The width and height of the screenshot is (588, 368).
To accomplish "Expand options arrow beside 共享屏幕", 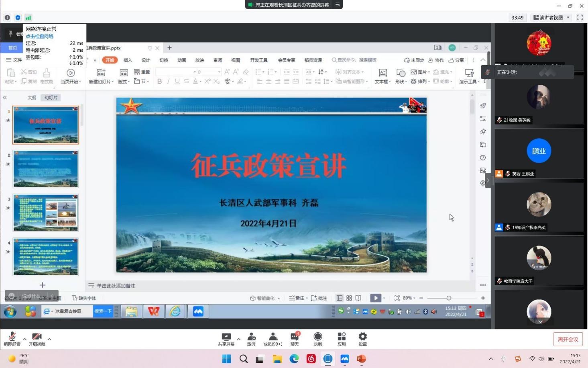I will (x=239, y=339).
